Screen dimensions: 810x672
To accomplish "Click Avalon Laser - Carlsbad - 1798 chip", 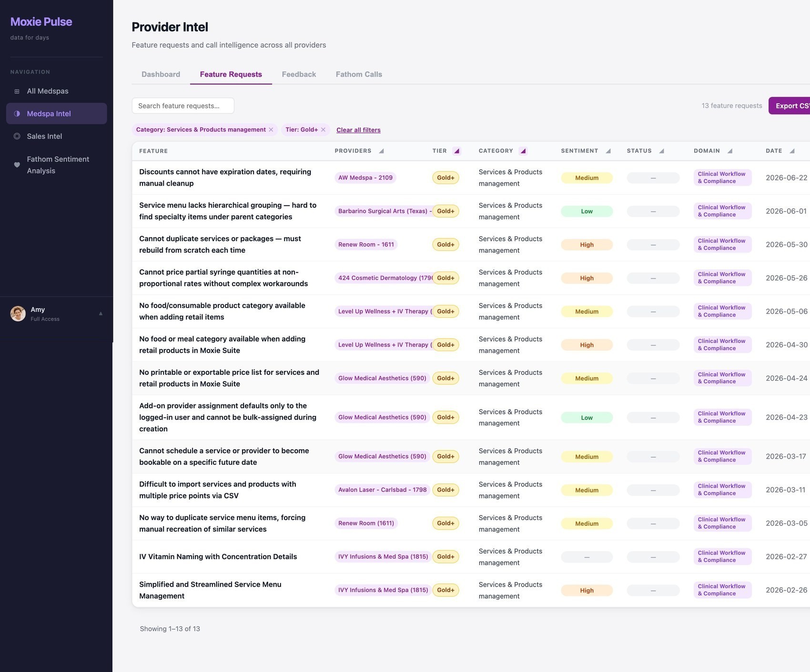I will click(383, 490).
